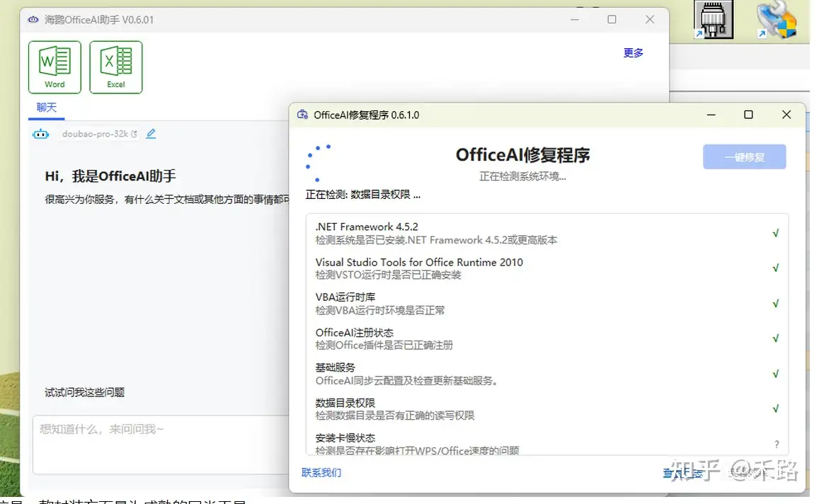Open the wrench-and-shield desktop shortcut icon
819x504 pixels.
tap(777, 20)
